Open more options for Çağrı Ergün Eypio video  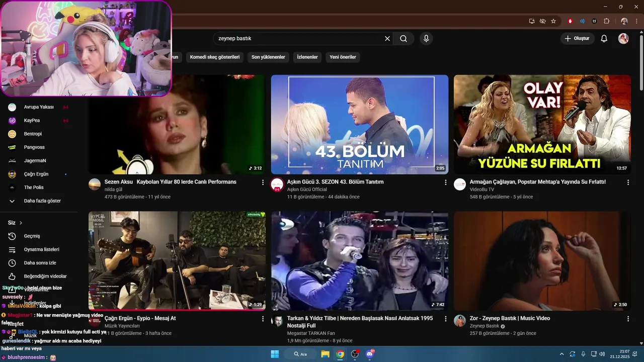(x=263, y=319)
